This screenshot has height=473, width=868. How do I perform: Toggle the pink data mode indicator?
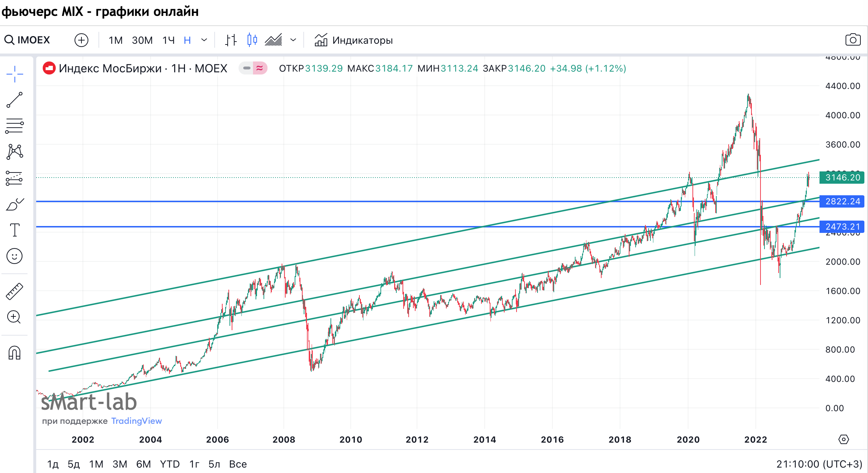coord(259,68)
